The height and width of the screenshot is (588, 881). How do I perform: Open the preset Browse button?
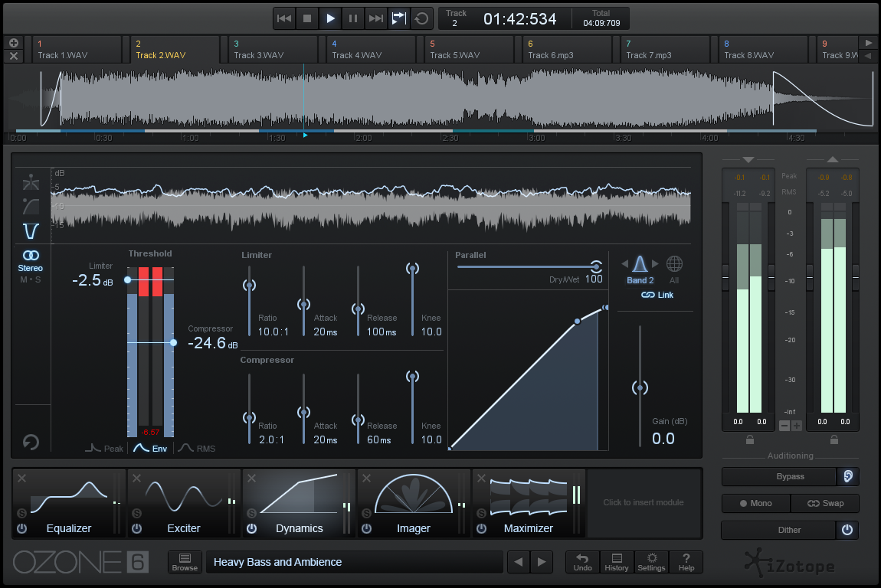185,562
